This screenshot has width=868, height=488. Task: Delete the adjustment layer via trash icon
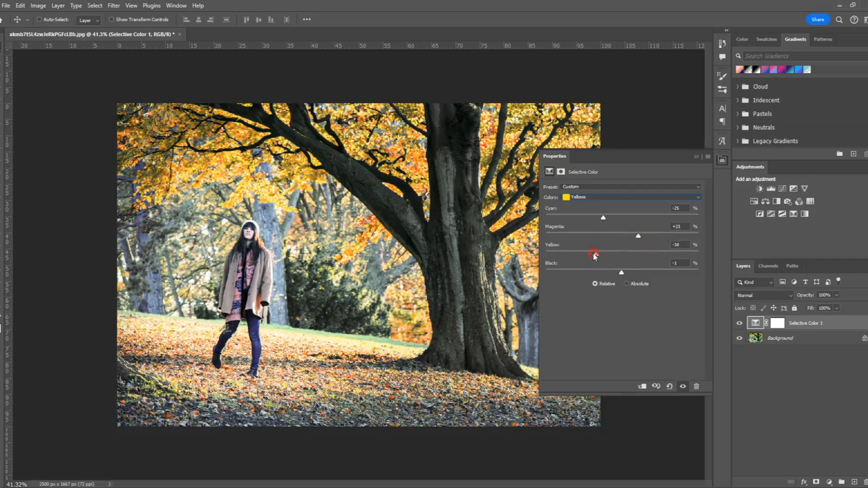click(696, 386)
